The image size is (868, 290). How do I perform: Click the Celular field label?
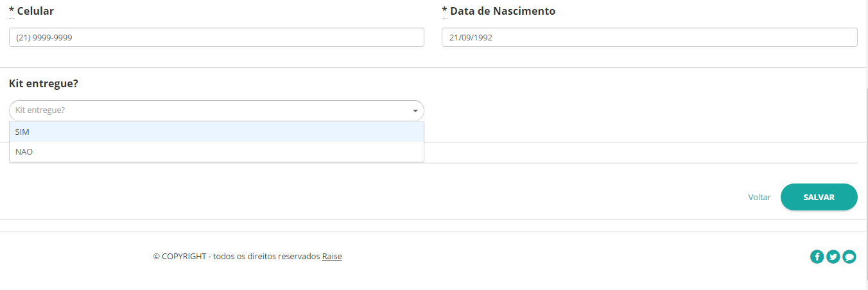point(35,11)
